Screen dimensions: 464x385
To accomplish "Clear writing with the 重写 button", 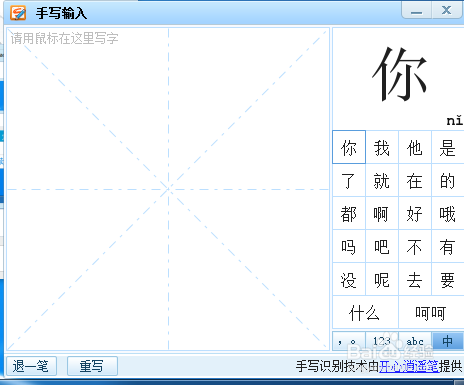I will click(92, 366).
